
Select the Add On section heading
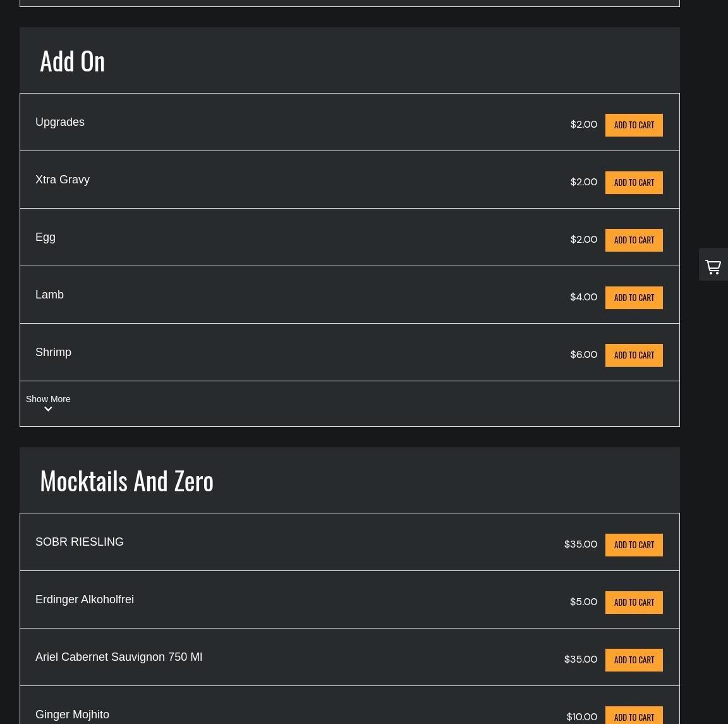[x=72, y=61]
